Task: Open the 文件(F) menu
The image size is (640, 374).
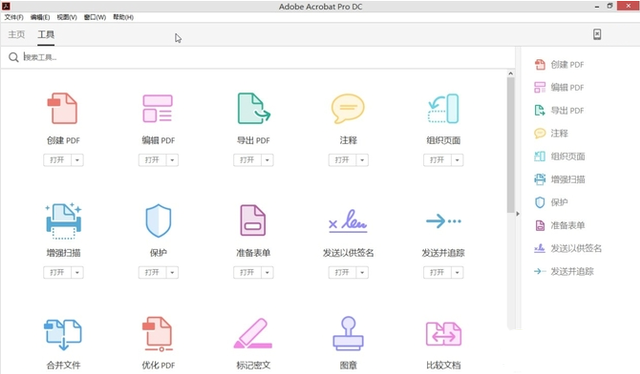Action: [x=14, y=17]
